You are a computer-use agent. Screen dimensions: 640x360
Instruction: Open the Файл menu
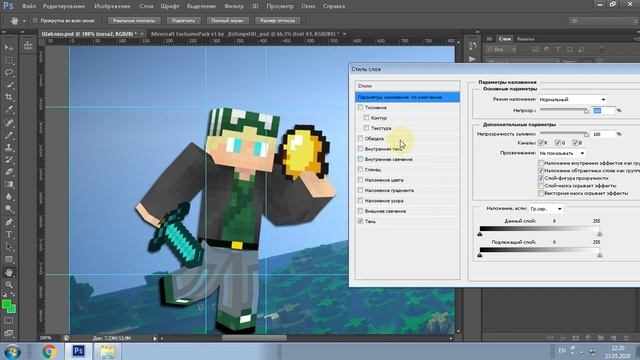(x=29, y=7)
